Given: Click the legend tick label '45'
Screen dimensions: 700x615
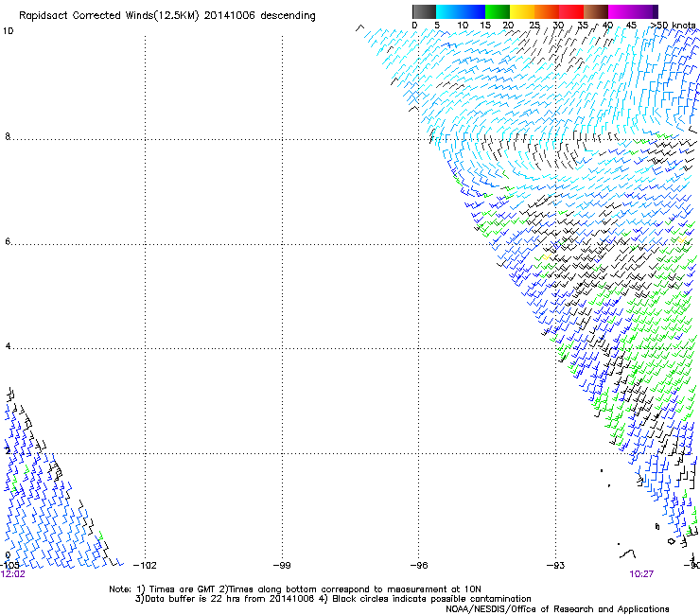Looking at the screenshot, I should (x=631, y=26).
